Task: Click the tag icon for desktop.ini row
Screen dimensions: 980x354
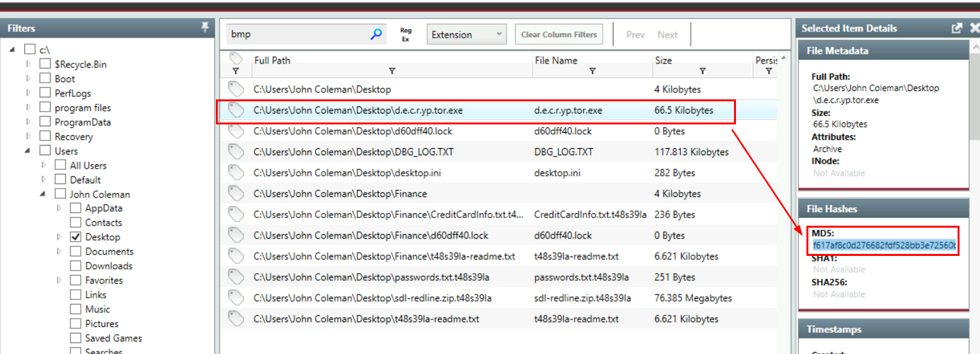Action: coord(236,173)
